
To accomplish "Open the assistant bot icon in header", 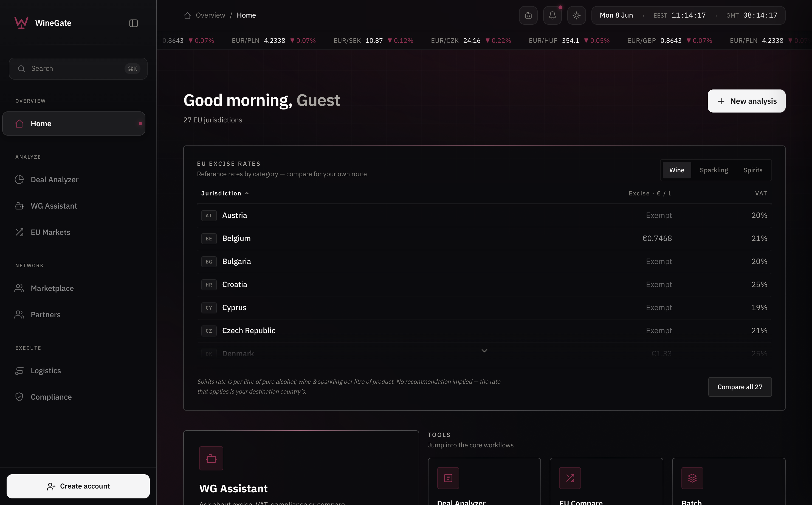I will 528,15.
